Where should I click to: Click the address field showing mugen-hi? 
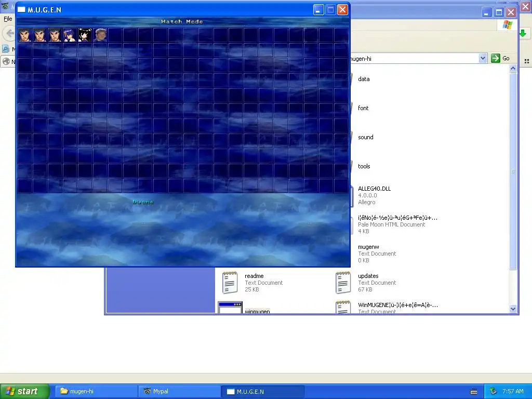414,58
